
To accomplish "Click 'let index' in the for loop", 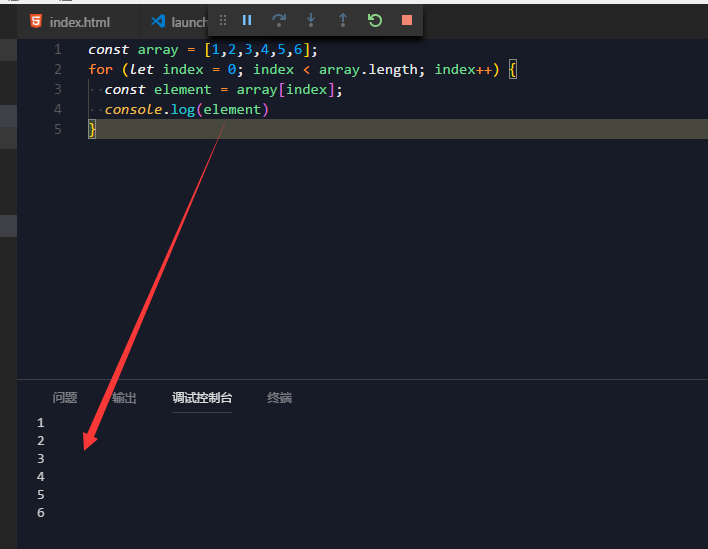I will pos(167,70).
